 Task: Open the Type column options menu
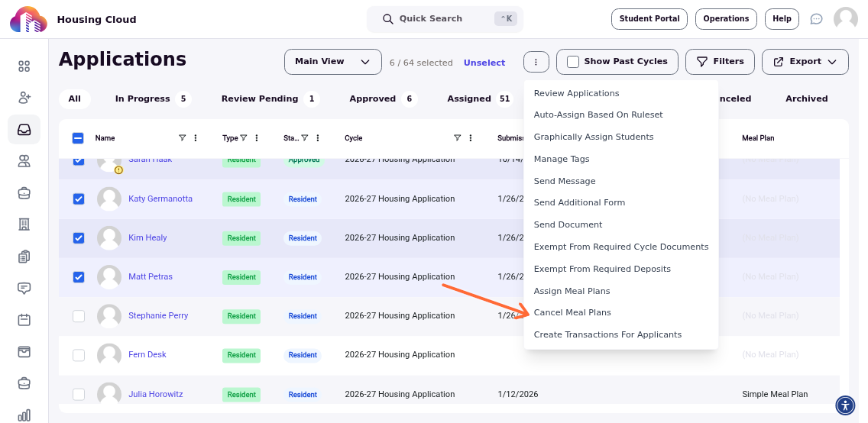click(256, 137)
